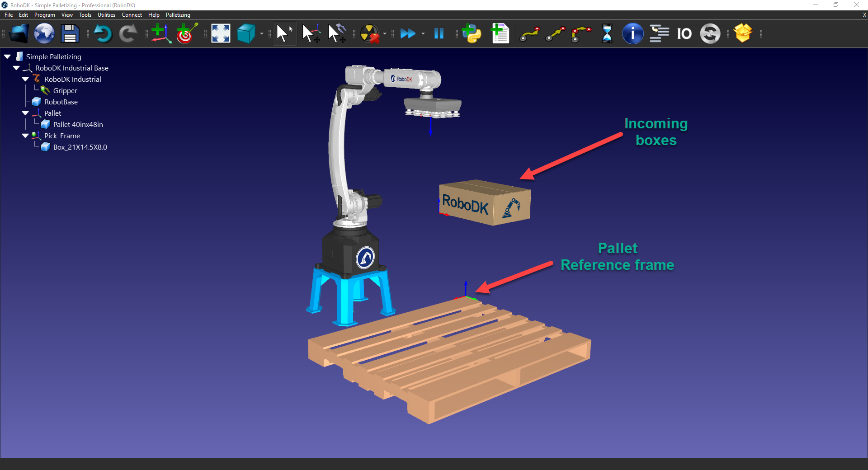Restore down the RoboDK window
The height and width of the screenshot is (470, 868).
[836, 5]
